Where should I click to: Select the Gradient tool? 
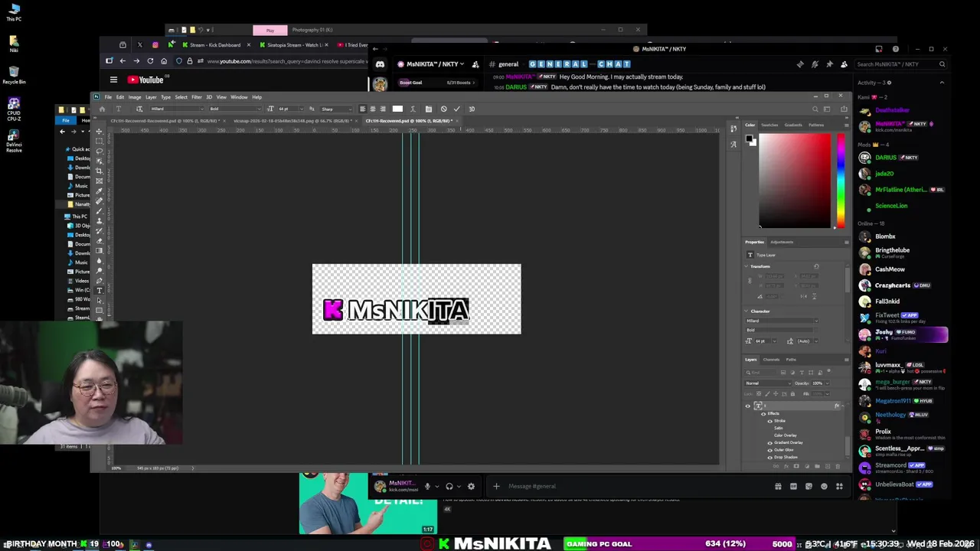pos(99,250)
